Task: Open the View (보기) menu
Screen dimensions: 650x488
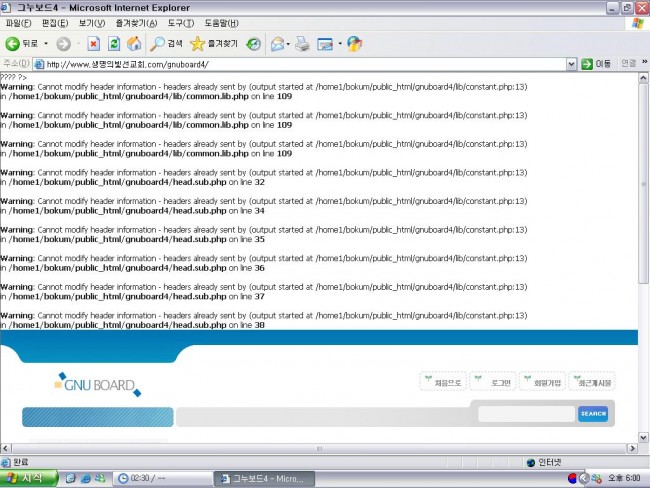Action: pos(92,23)
